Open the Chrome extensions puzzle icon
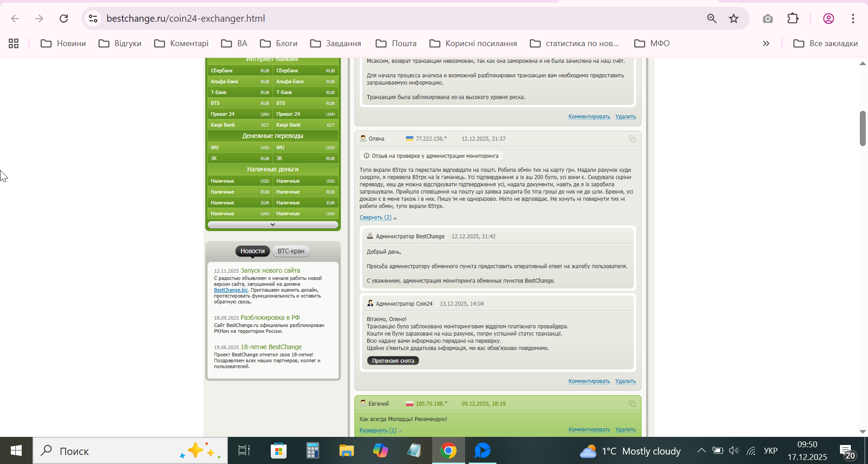The image size is (868, 464). (x=793, y=19)
